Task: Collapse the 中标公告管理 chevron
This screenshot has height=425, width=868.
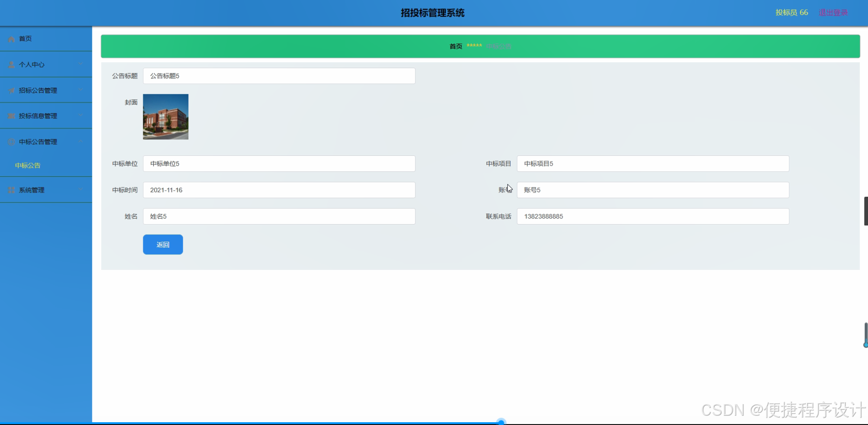Action: tap(81, 142)
